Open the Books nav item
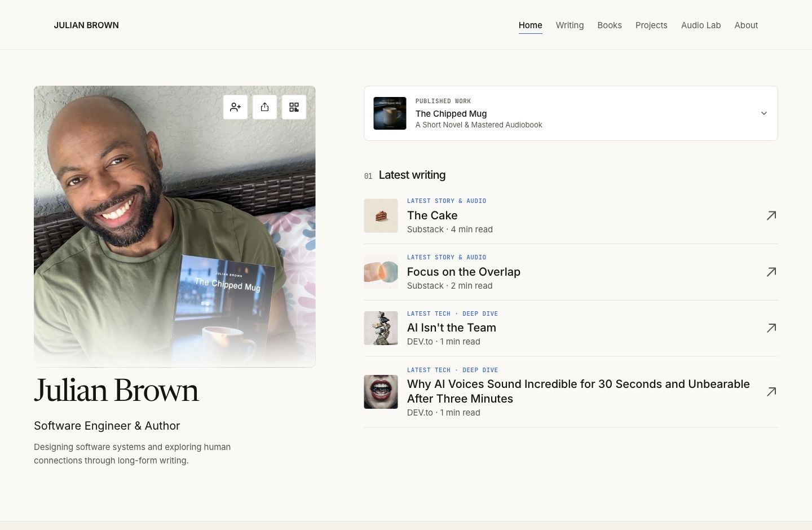Image resolution: width=812 pixels, height=530 pixels. [x=610, y=25]
